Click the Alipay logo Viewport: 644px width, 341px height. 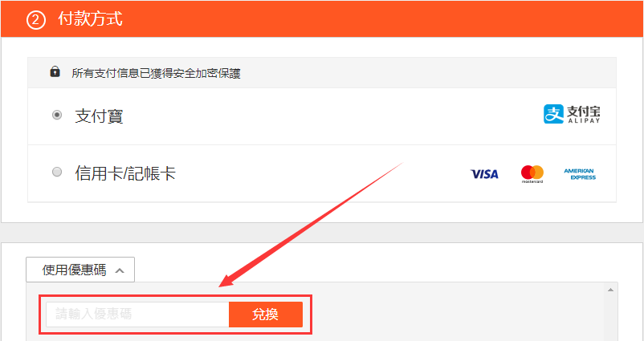[x=572, y=114]
